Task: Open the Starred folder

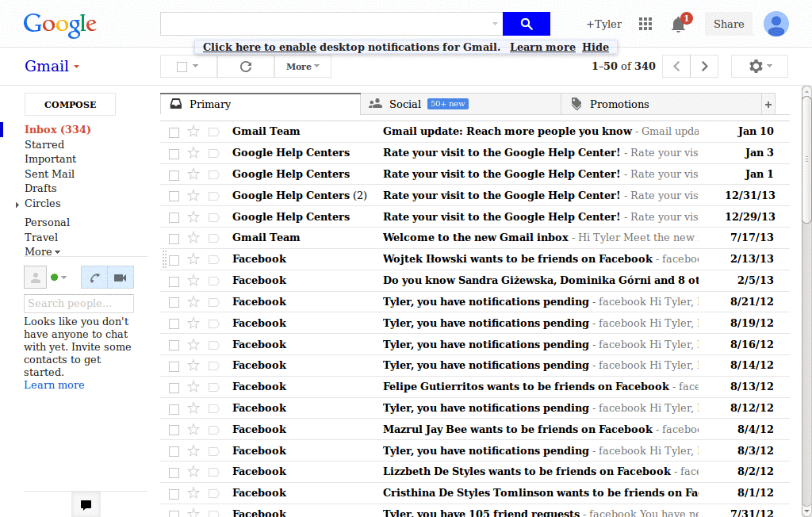Action: [x=44, y=144]
